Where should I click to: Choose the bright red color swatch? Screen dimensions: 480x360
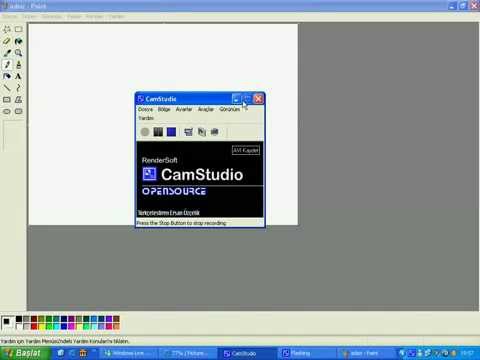click(x=34, y=326)
